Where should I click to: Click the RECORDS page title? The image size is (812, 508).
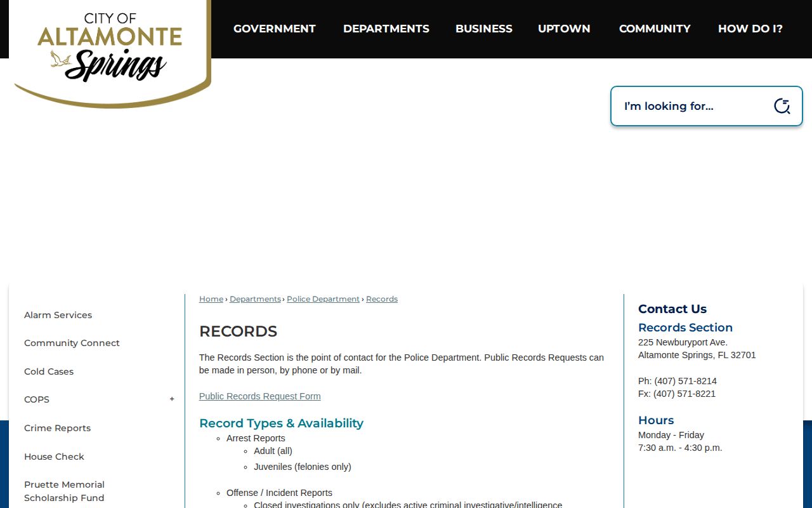tap(238, 331)
